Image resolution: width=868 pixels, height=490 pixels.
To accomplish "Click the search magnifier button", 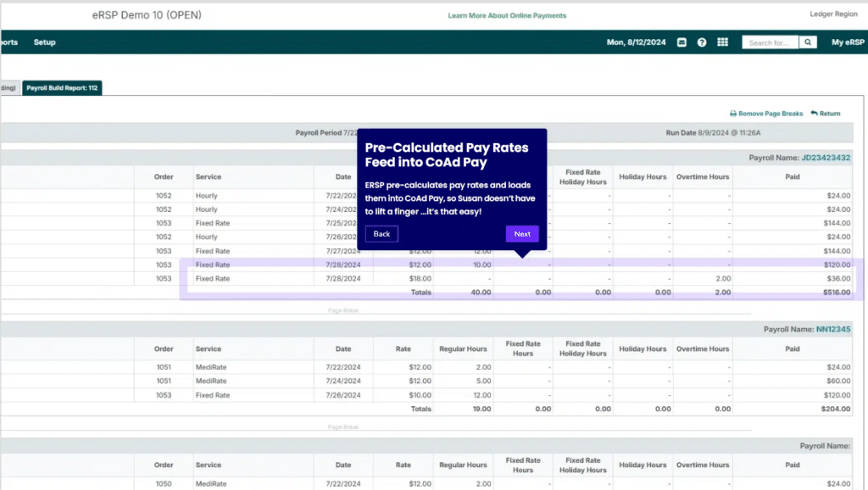I will pos(808,42).
